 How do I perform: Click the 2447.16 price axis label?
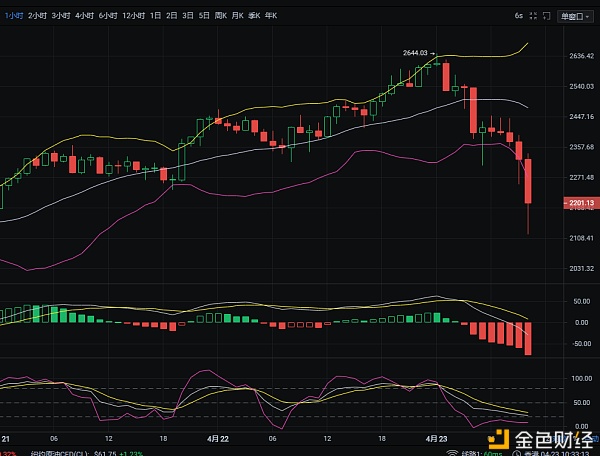(582, 117)
